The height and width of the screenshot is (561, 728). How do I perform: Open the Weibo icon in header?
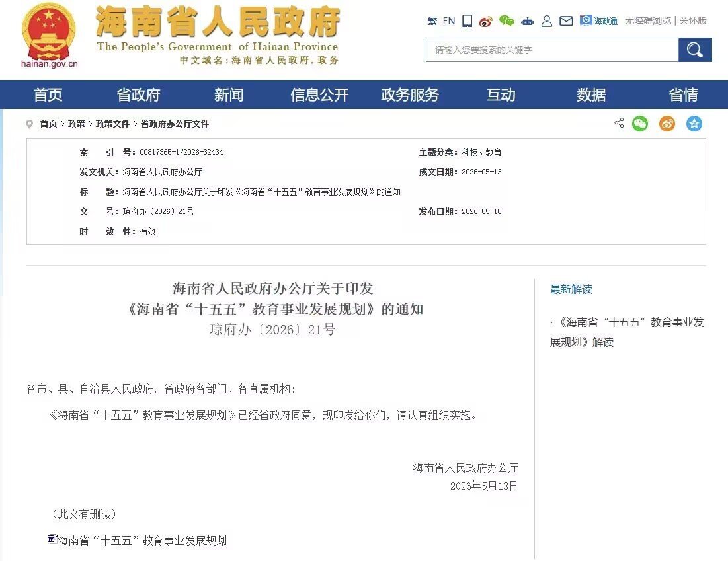485,21
